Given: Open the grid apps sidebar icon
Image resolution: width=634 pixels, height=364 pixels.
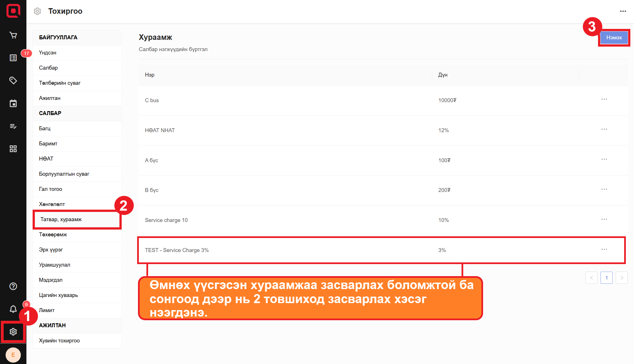Looking at the screenshot, I should pyautogui.click(x=13, y=149).
